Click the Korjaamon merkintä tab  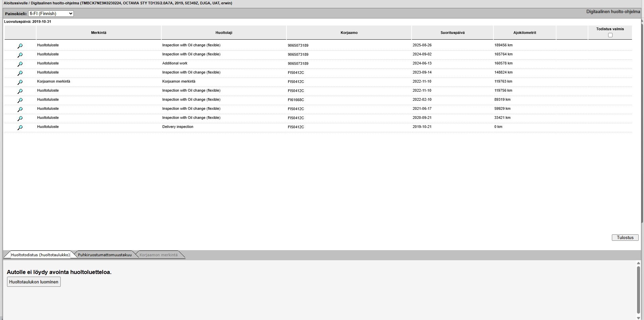click(x=158, y=255)
